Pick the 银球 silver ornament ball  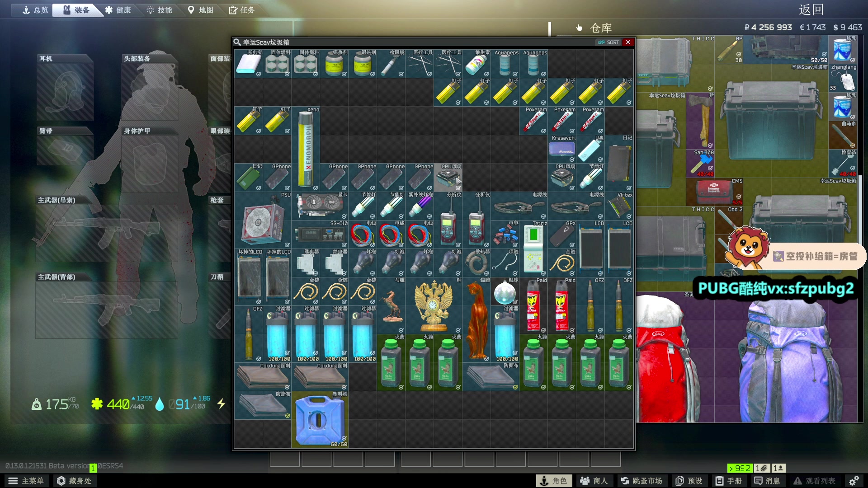pos(505,291)
